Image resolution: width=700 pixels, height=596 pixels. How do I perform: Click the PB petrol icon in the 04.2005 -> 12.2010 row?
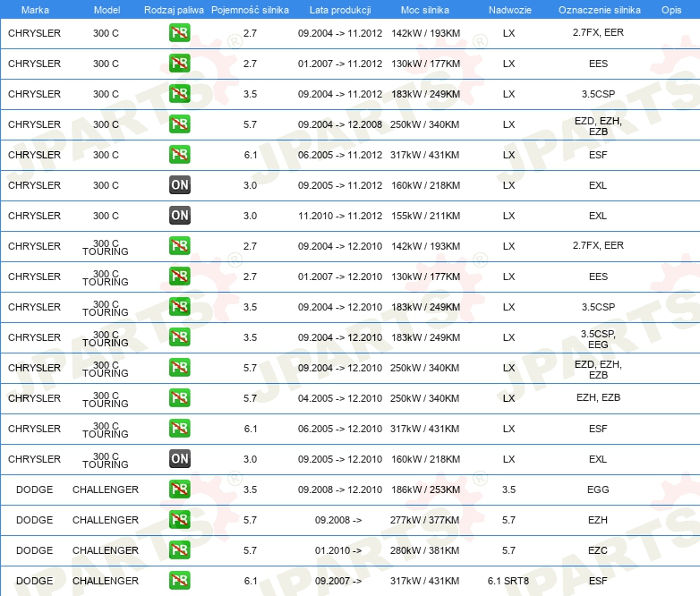180,398
